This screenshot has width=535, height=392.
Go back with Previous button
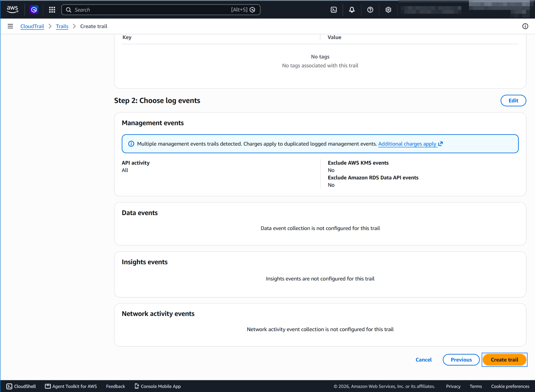tap(461, 360)
